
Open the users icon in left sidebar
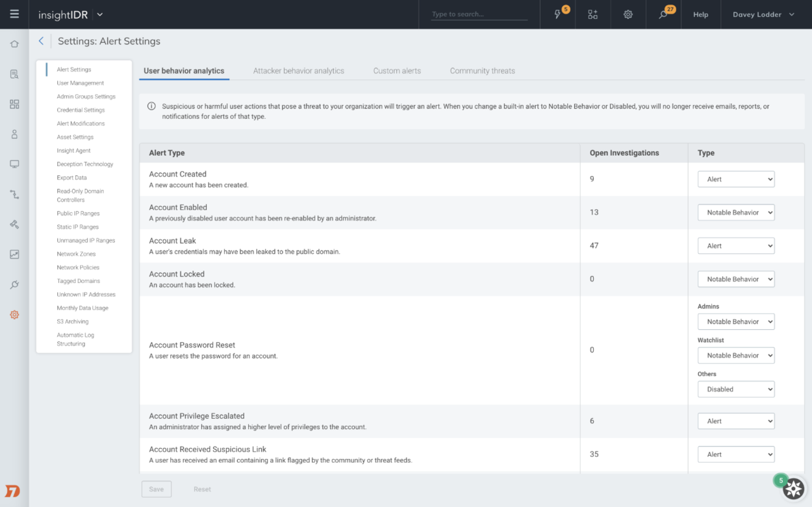(x=14, y=134)
